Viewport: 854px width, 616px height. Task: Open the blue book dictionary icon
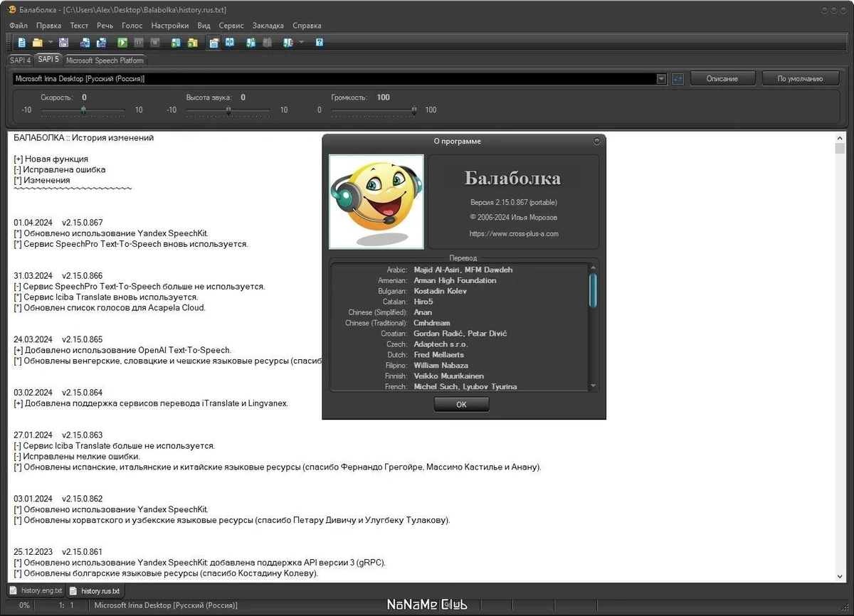click(x=230, y=43)
